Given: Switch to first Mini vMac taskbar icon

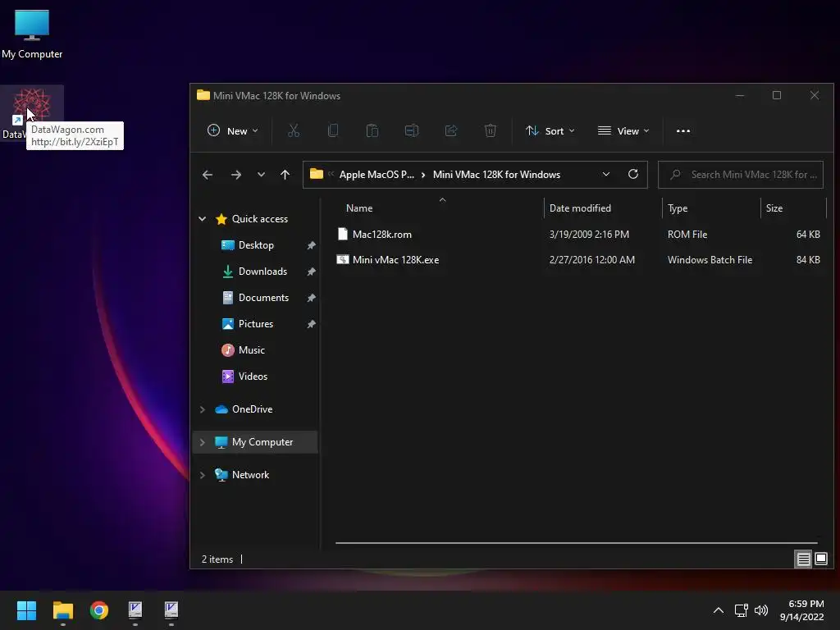Looking at the screenshot, I should click(135, 610).
